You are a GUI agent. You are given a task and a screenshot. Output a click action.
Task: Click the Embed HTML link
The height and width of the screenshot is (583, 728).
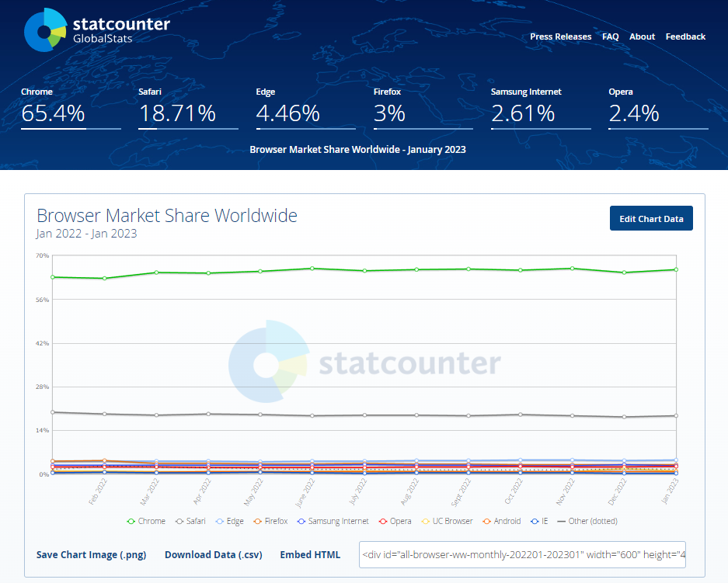[310, 555]
